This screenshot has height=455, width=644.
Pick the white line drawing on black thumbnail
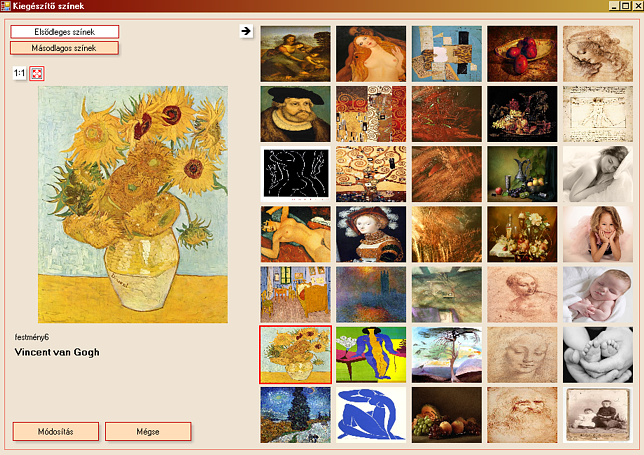coord(295,174)
